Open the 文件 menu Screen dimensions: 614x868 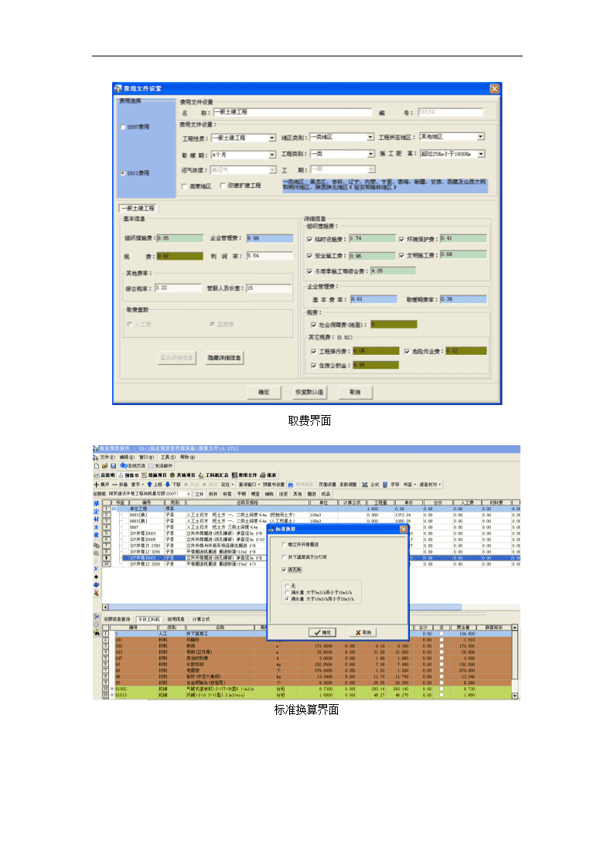(x=107, y=458)
